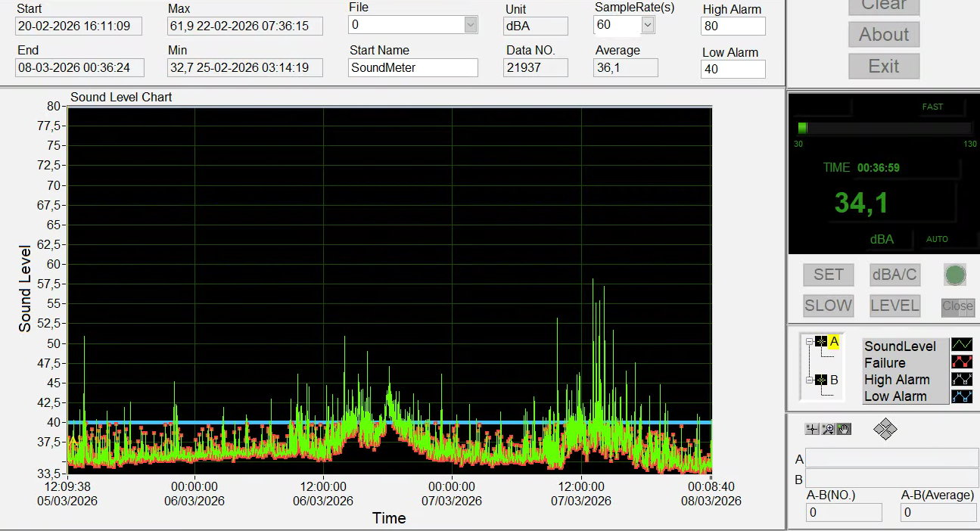Open the SampleRate dropdown arrow
This screenshot has width=980, height=531.
(x=647, y=25)
